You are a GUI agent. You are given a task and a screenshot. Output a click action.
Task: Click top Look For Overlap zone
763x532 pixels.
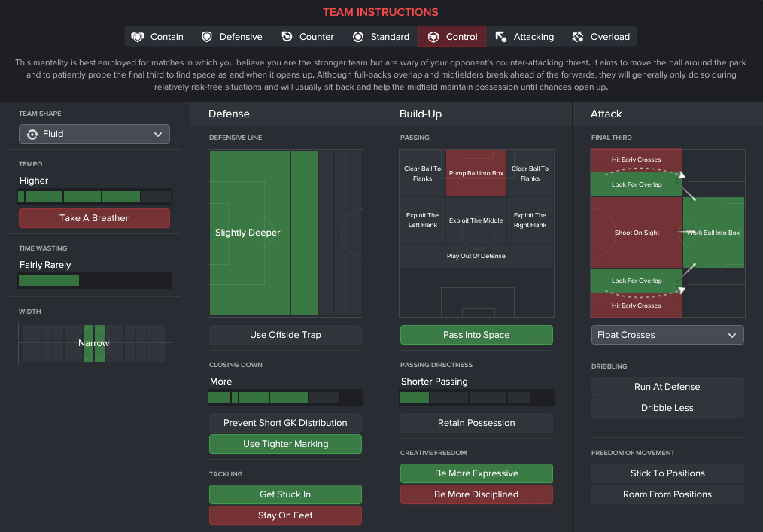(637, 184)
